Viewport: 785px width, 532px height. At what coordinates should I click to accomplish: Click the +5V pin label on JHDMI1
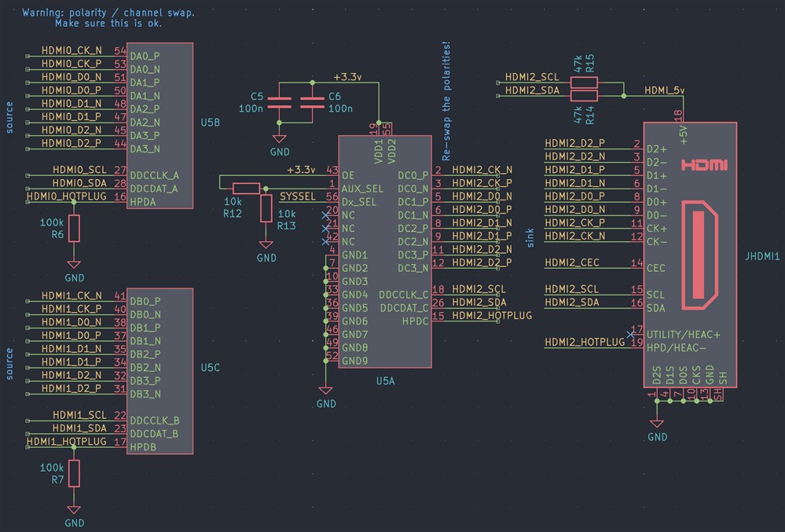[x=684, y=135]
